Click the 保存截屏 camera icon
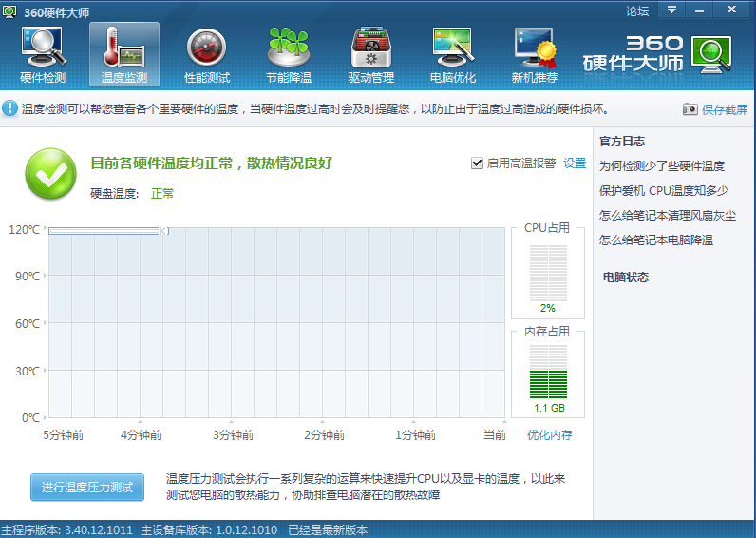This screenshot has height=538, width=756. pos(690,109)
